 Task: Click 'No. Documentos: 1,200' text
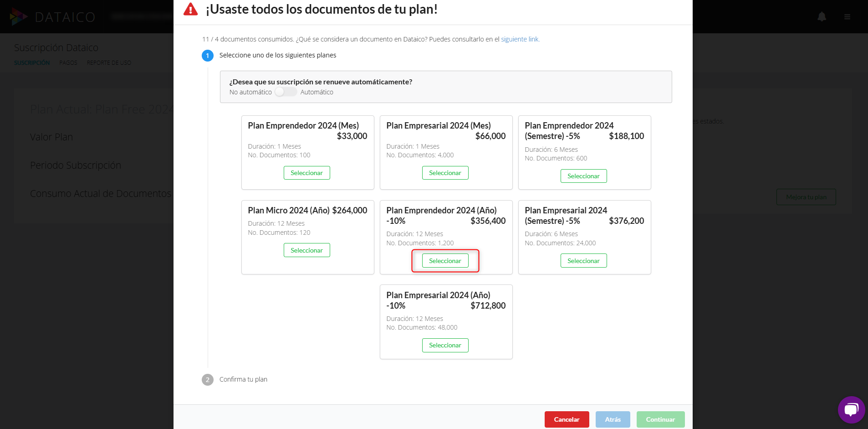[420, 243]
